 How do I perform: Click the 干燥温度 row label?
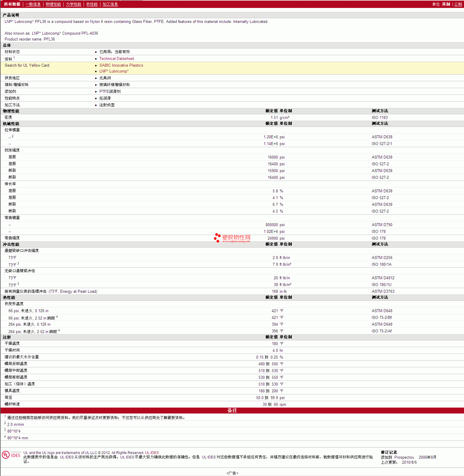coord(12,344)
